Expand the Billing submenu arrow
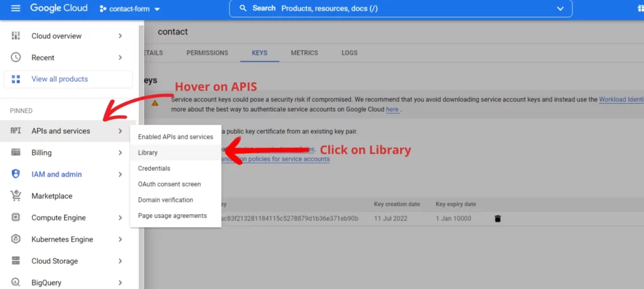Screen dimensions: 644x289 [x=120, y=153]
